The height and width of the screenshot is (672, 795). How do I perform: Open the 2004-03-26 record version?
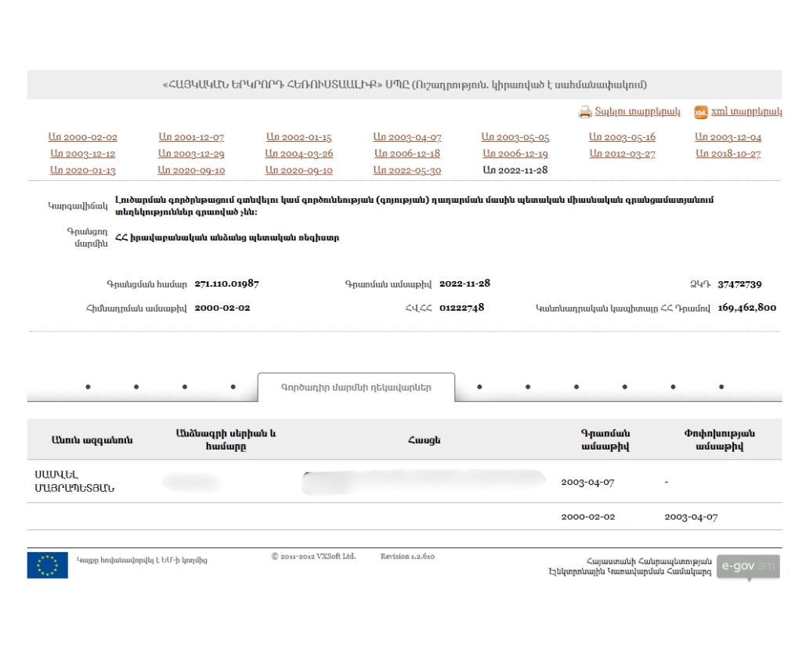pos(299,154)
